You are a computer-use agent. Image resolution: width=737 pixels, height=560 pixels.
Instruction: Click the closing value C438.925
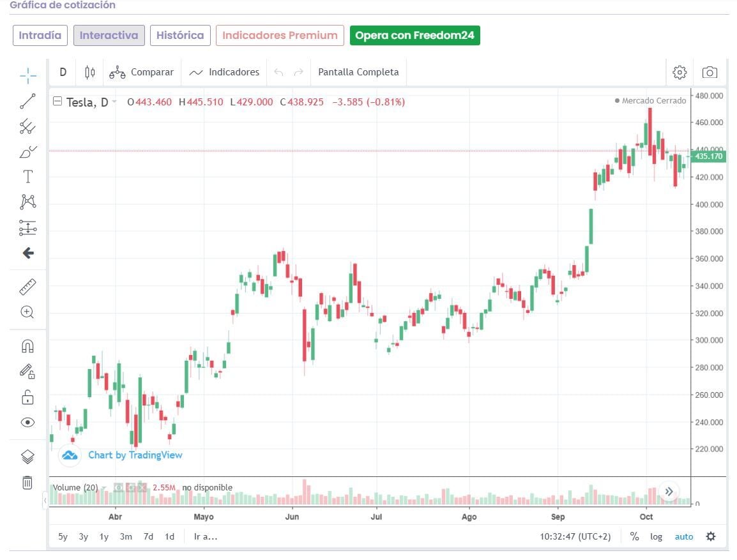(x=301, y=102)
